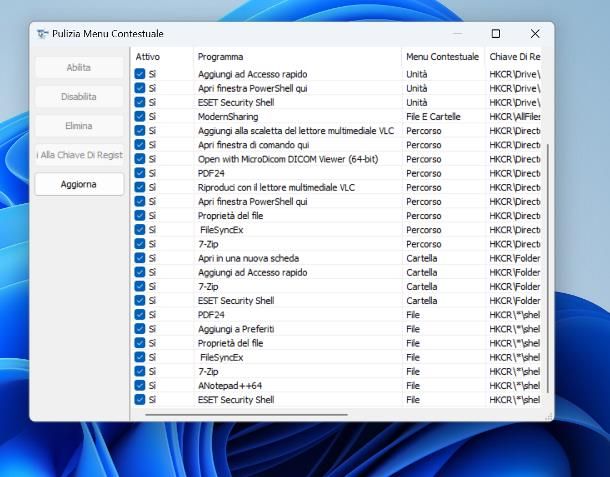
Task: Disable Aggiungi a Preferiti checkbox
Action: pos(140,329)
